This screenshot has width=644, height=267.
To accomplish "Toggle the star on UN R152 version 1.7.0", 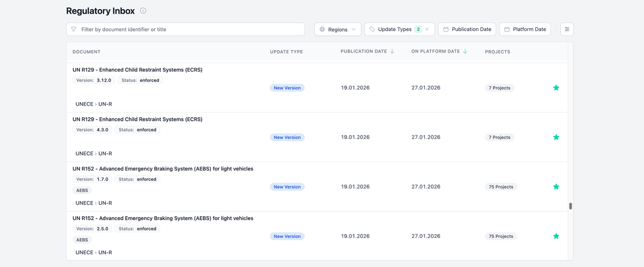I will (556, 187).
